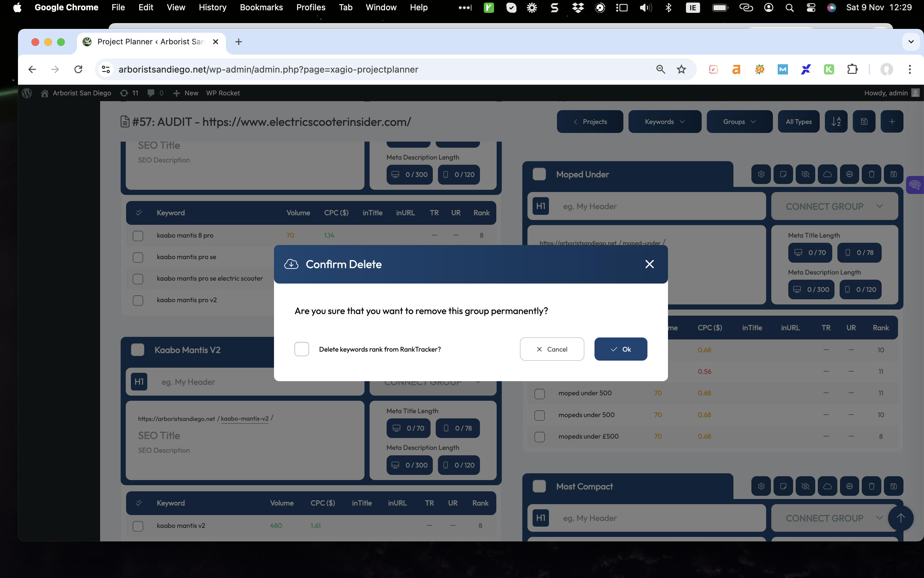Open notes icon in Moped Under group
This screenshot has width=924, height=578.
[x=783, y=174]
